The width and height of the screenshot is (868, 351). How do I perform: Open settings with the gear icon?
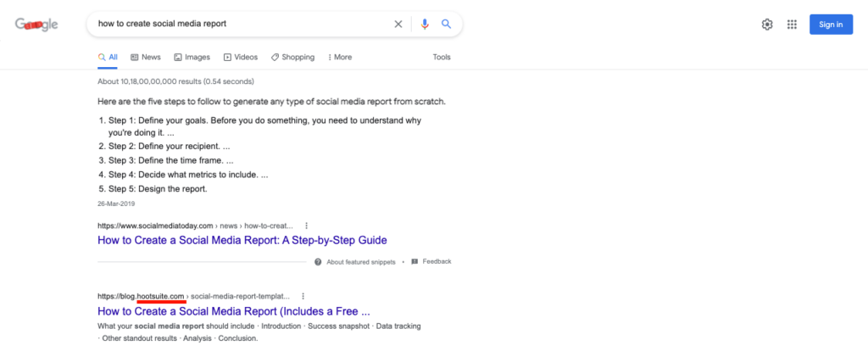(767, 25)
